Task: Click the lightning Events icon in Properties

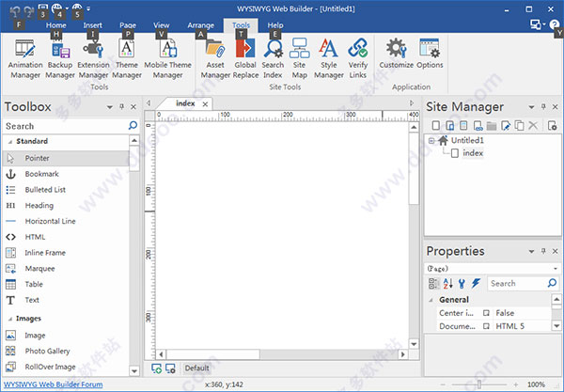Action: (476, 283)
